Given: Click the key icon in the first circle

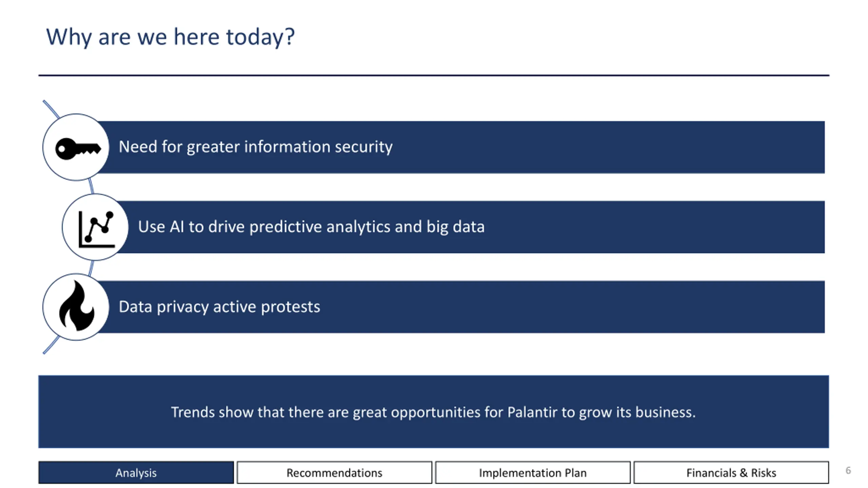Looking at the screenshot, I should (78, 148).
